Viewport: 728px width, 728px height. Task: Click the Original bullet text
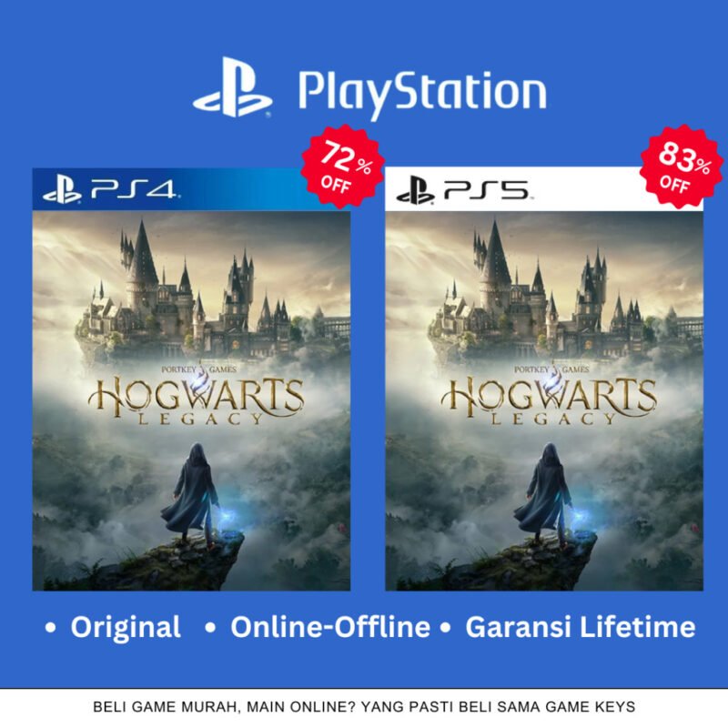coord(126,627)
